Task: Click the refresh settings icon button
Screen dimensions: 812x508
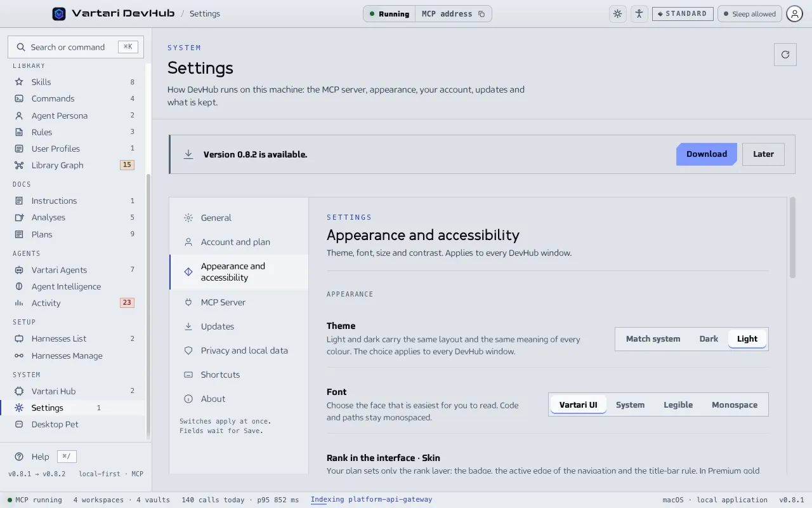Action: (785, 55)
